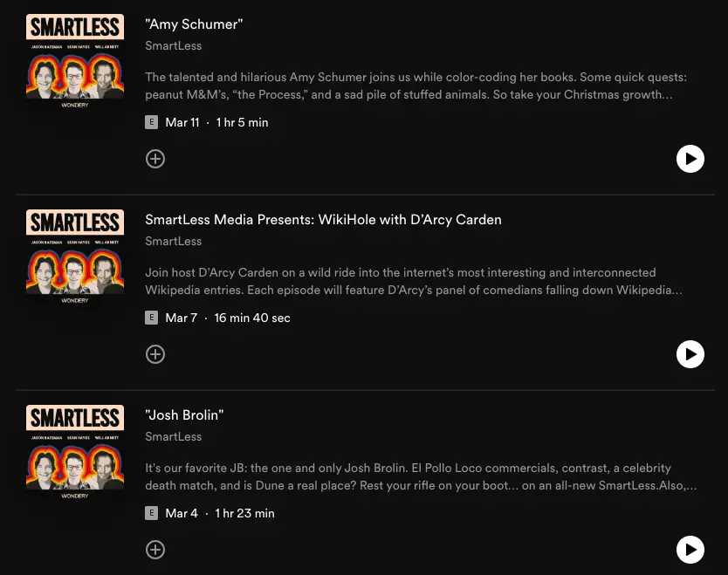
Task: Click the explicit "E" badge next to Mar 4
Action: coord(152,514)
